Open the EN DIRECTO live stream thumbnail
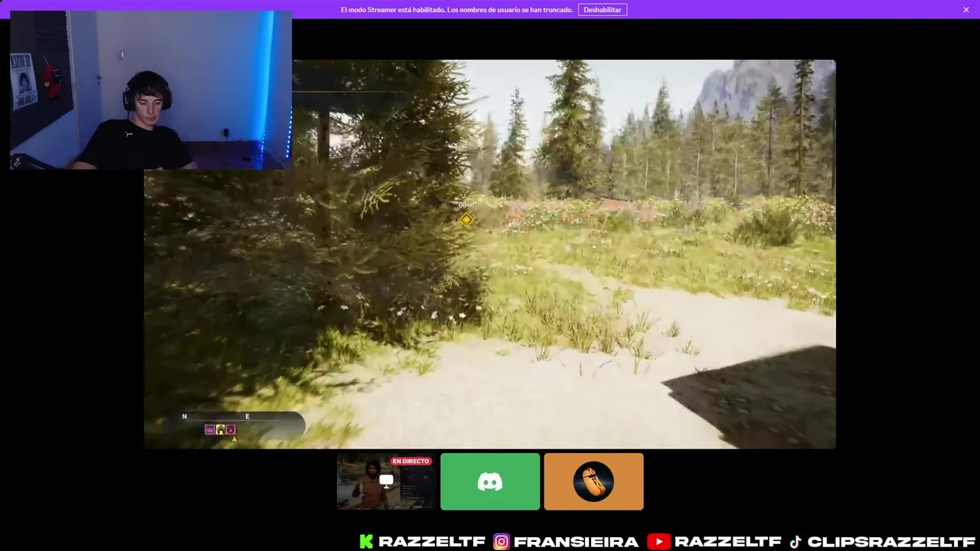Screen dimensions: 980x551 (x=387, y=481)
